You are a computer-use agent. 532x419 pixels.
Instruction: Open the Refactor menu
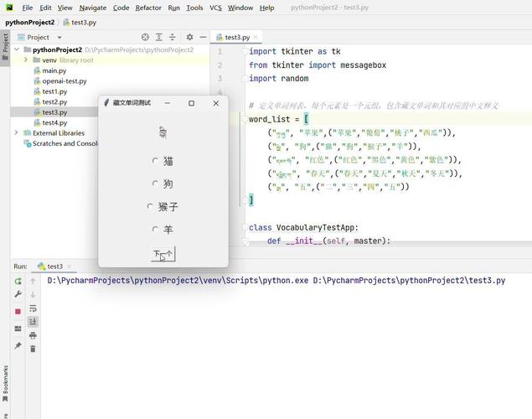tap(148, 8)
